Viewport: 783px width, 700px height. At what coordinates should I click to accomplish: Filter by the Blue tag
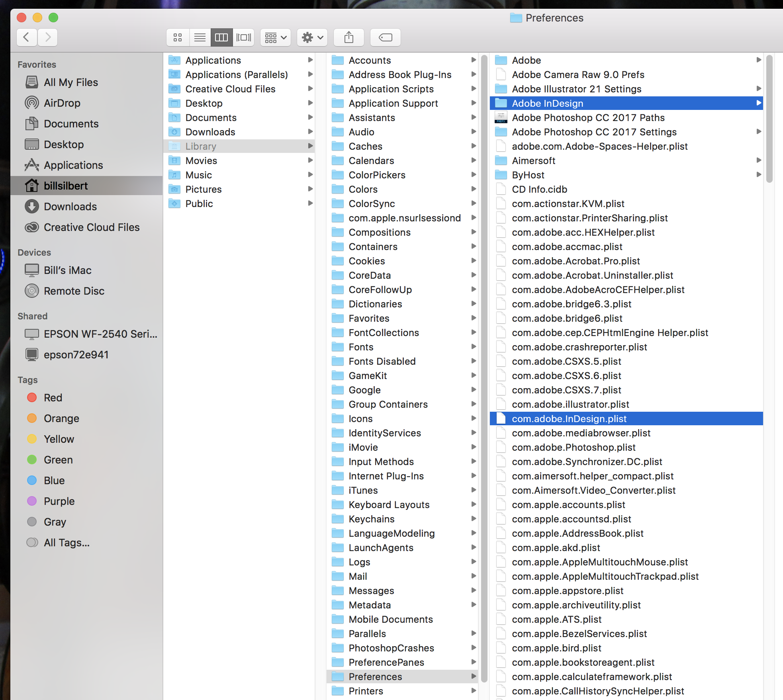86,481
